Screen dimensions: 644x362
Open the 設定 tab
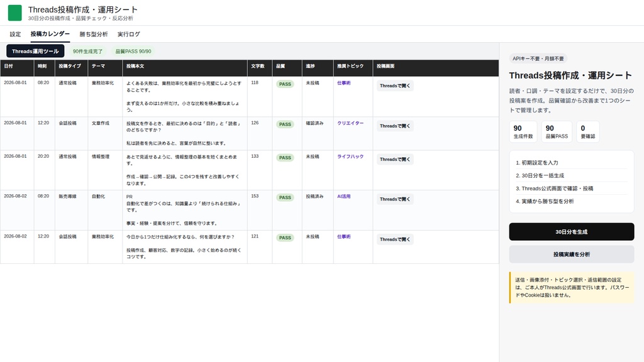click(x=15, y=34)
